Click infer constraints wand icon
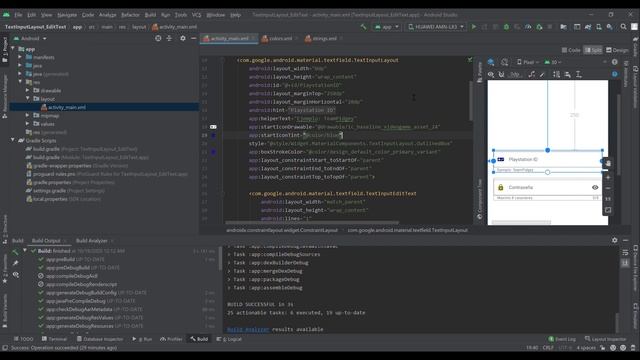The height and width of the screenshot is (360, 640). pos(542,74)
